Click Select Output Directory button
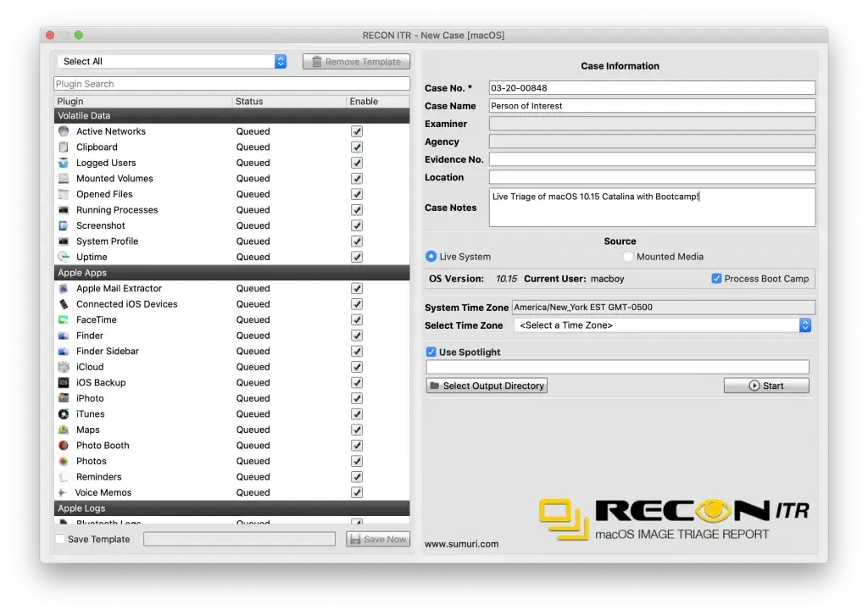The width and height of the screenshot is (868, 616). [487, 386]
